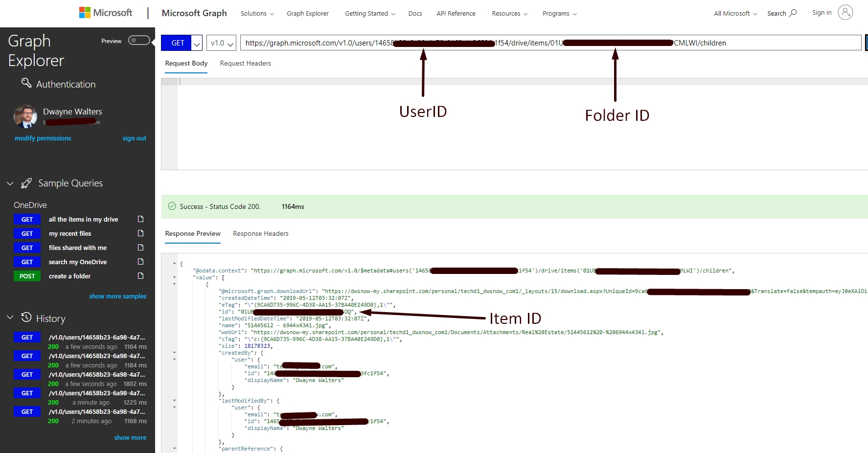Switch to the Response Headers tab
Image resolution: width=868 pixels, height=453 pixels.
261,234
